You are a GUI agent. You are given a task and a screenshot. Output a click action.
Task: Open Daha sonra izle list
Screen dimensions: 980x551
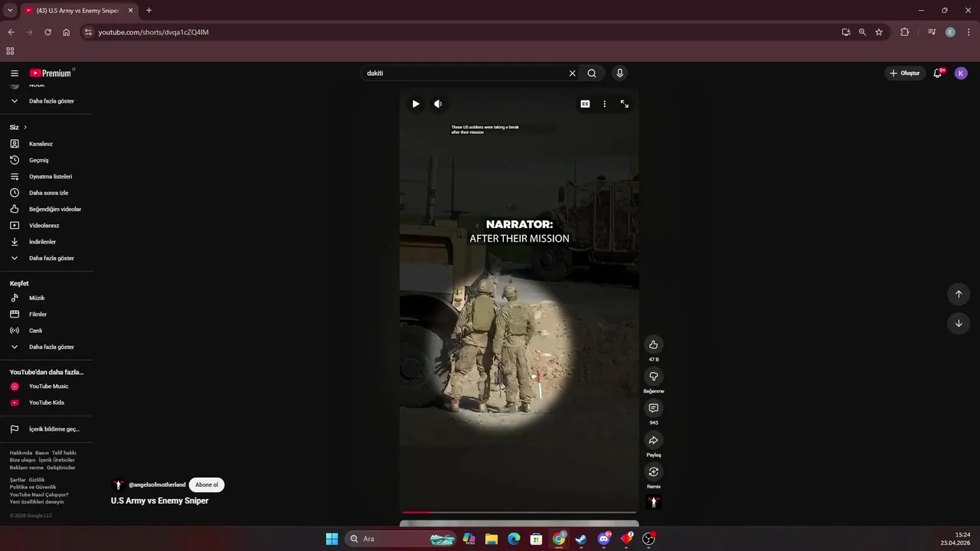coord(47,193)
